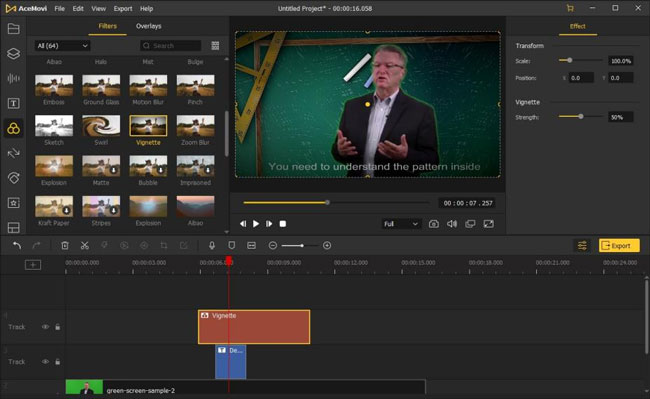The width and height of the screenshot is (650, 399).
Task: Open the Help menu
Action: [x=146, y=8]
